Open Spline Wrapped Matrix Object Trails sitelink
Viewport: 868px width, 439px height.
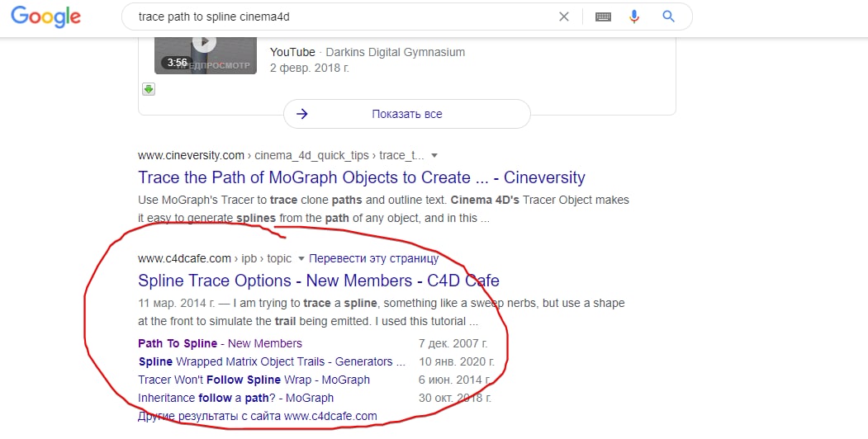272,361
